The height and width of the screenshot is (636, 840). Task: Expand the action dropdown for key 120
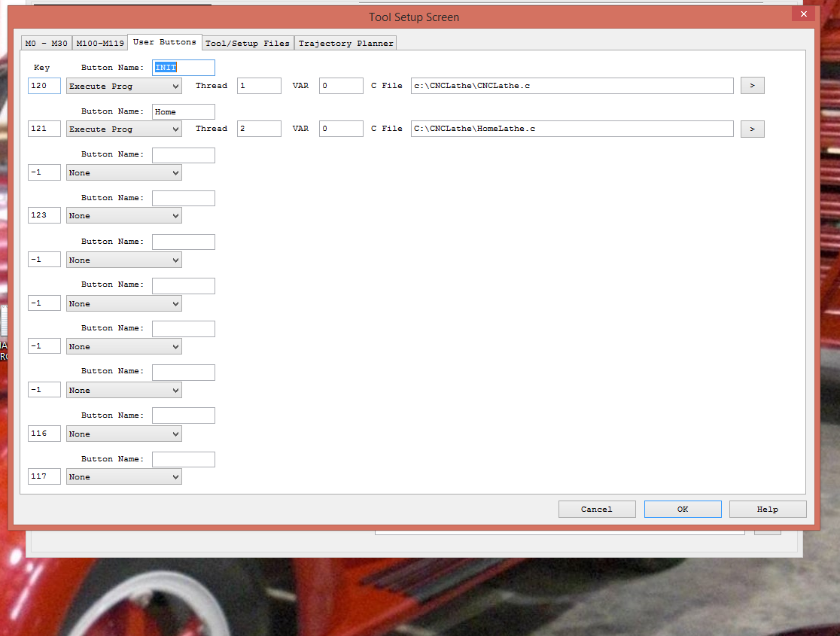pos(123,86)
